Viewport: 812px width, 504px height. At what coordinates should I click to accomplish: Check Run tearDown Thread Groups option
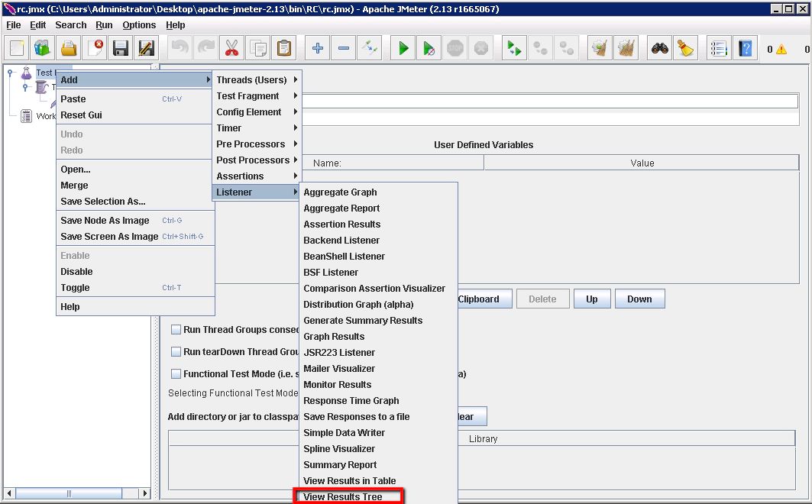176,351
